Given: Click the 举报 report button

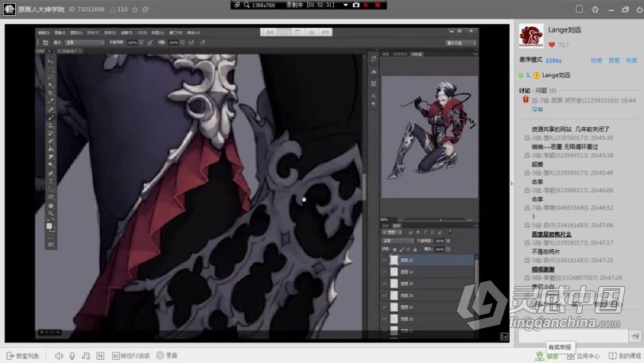Looking at the screenshot, I should point(547,356).
